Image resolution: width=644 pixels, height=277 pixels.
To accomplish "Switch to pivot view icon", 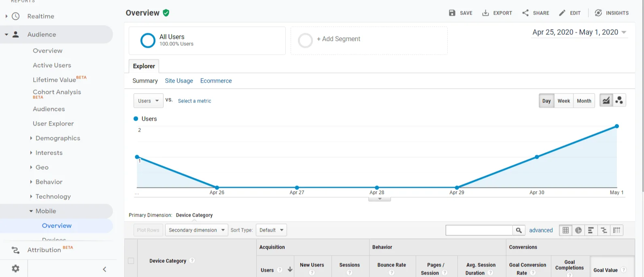I will coord(616,230).
